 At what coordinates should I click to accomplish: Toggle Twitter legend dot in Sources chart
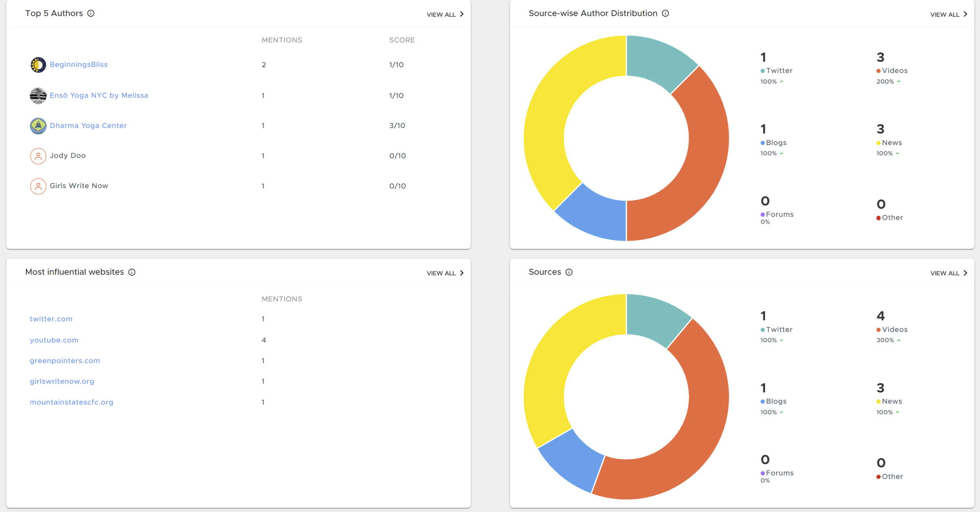(762, 330)
